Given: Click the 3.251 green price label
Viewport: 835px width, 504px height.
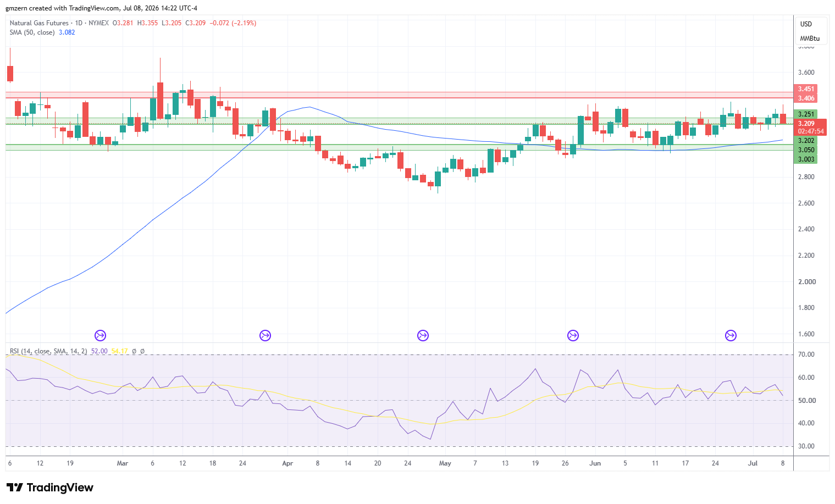Looking at the screenshot, I should pyautogui.click(x=806, y=114).
